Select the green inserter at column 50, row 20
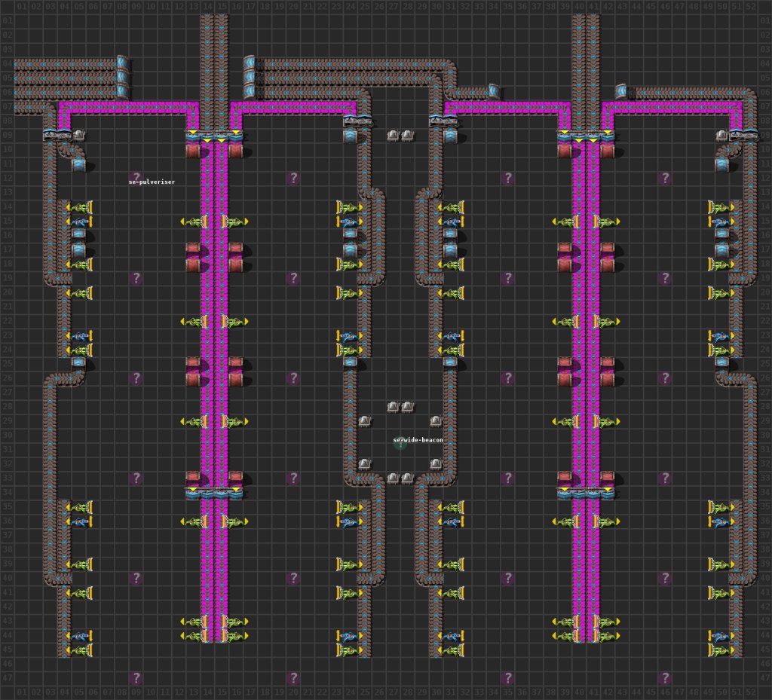 tap(721, 293)
